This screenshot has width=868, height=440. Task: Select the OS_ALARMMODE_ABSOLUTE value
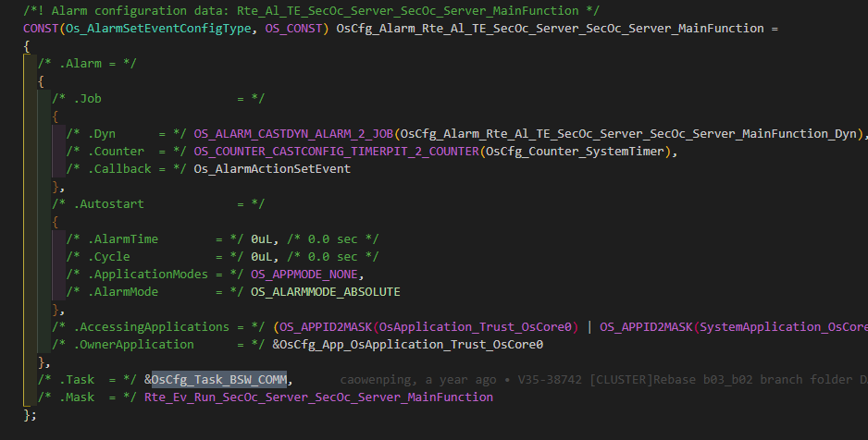coord(325,291)
